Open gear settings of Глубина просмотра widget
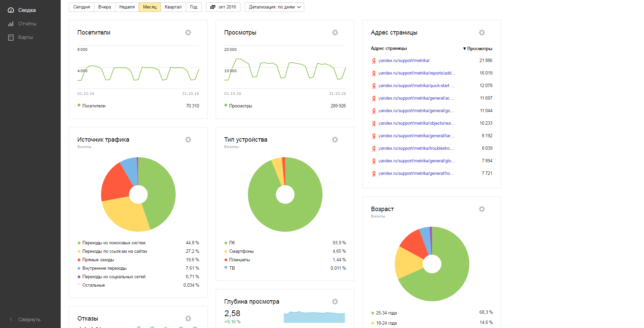Viewport: 644px width, 328px height. pyautogui.click(x=335, y=302)
